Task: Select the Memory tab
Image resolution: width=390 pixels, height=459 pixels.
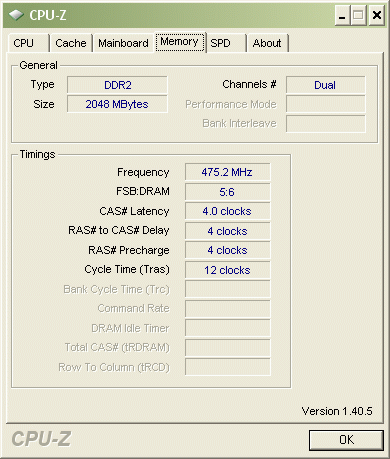Action: pyautogui.click(x=179, y=42)
